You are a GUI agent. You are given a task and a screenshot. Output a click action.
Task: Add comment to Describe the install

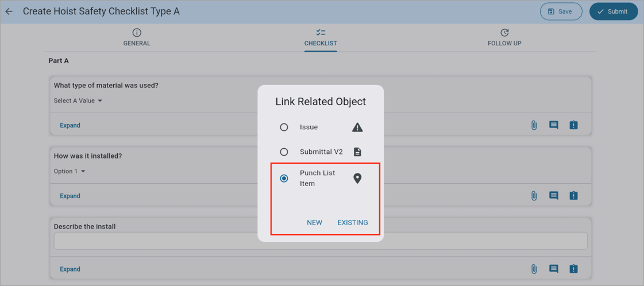554,269
